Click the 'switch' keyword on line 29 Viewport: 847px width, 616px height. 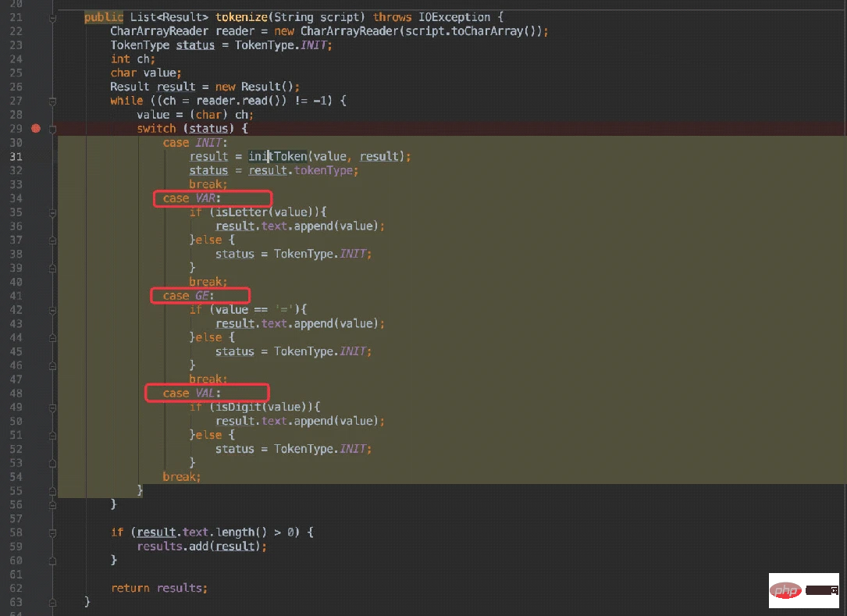156,129
